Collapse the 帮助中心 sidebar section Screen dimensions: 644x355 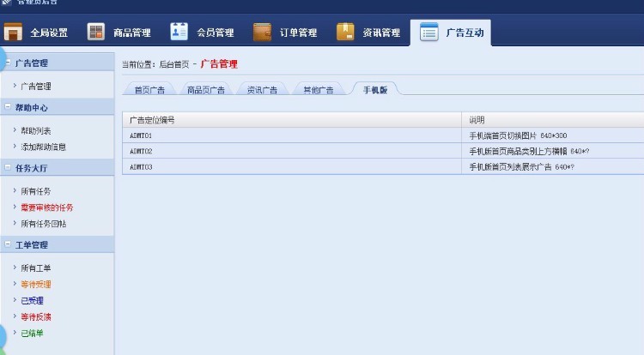pyautogui.click(x=8, y=106)
